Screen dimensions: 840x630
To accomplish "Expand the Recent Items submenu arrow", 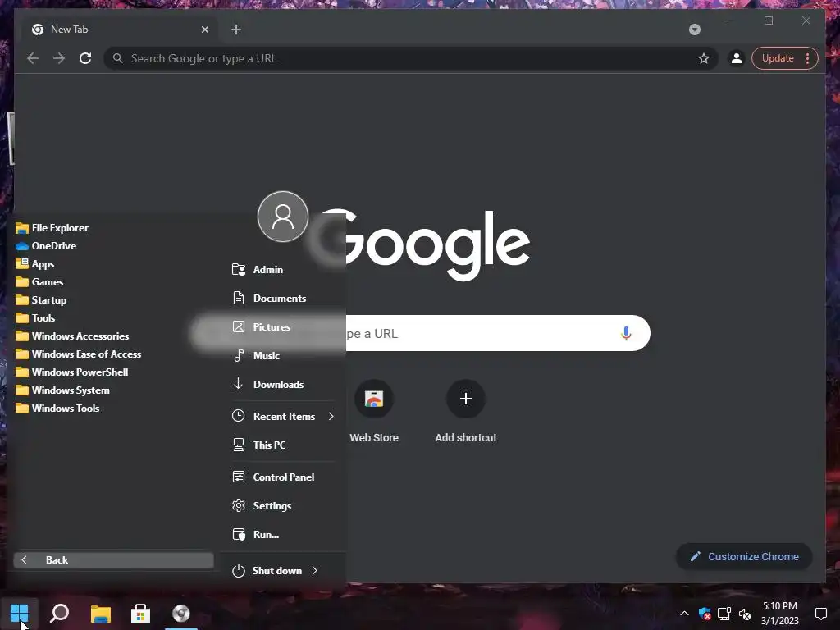I will 331,416.
